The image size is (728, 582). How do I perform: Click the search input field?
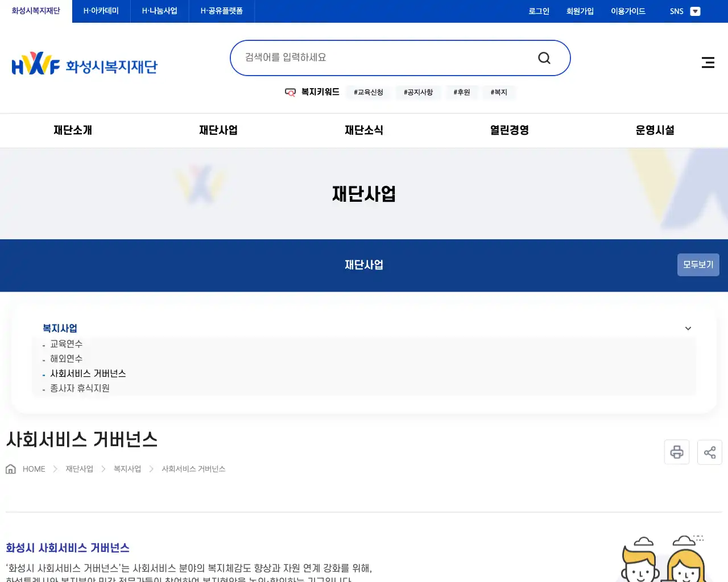pos(370,57)
